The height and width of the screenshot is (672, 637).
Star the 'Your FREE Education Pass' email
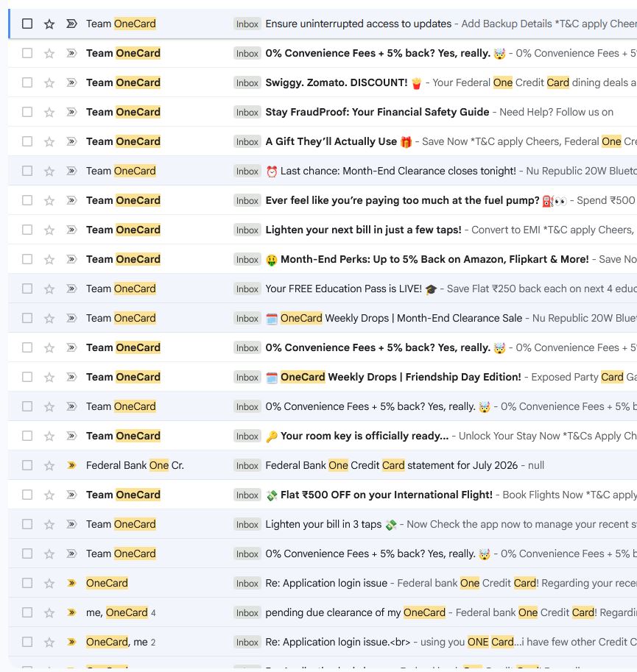click(x=49, y=289)
